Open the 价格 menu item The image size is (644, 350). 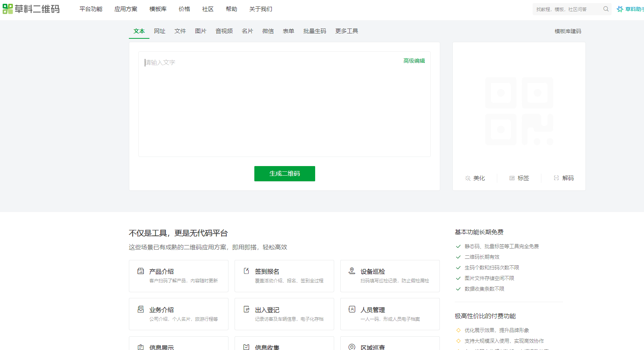coord(184,9)
